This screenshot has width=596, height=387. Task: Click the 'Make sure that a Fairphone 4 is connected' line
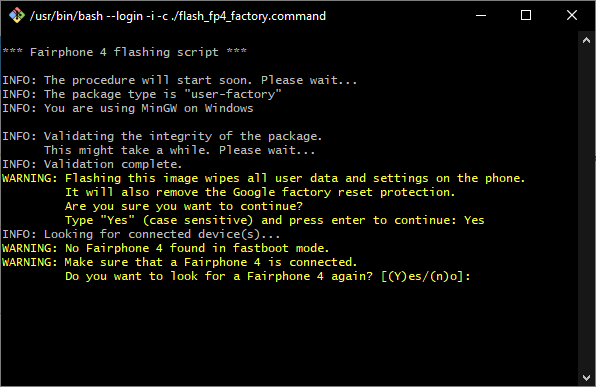(179, 262)
